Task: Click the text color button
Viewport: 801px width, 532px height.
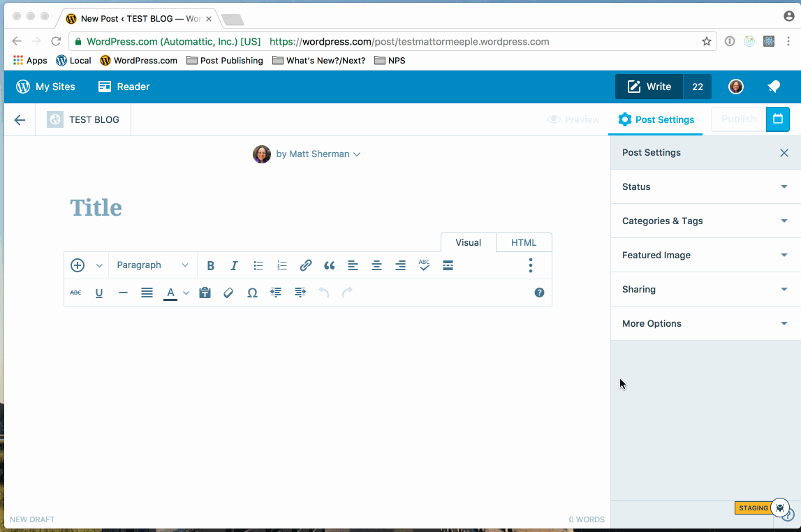Action: tap(170, 293)
